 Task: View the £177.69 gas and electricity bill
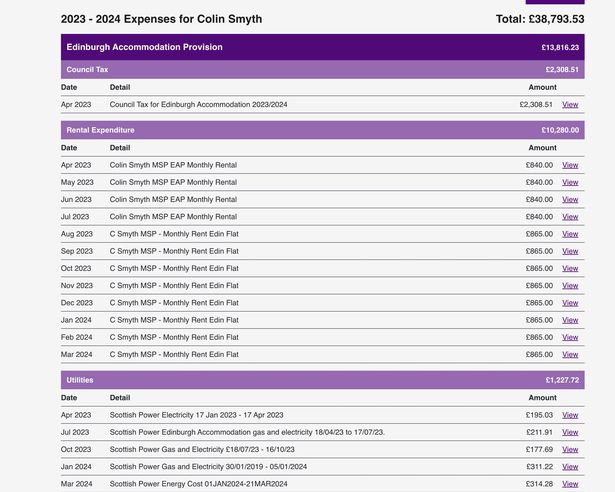click(x=570, y=450)
